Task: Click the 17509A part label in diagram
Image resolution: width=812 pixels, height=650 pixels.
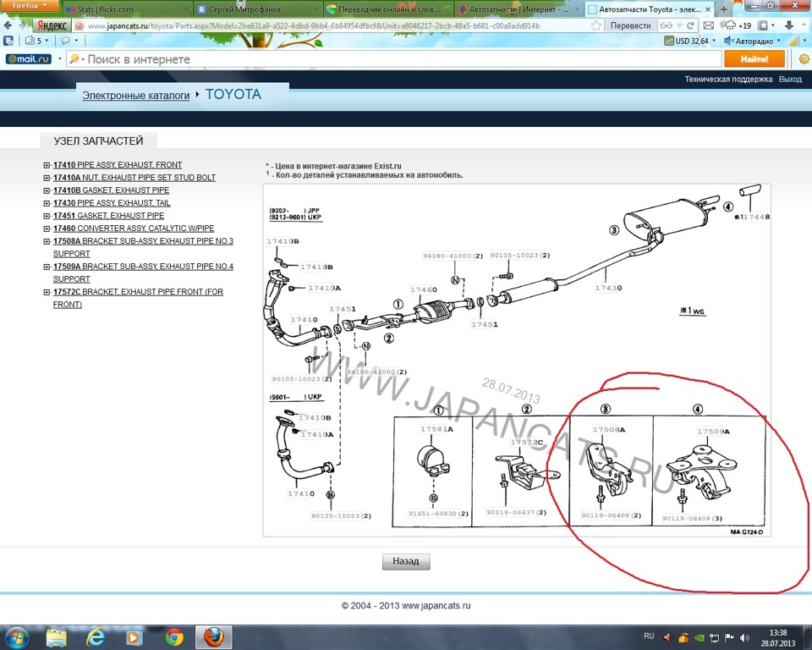Action: (713, 432)
